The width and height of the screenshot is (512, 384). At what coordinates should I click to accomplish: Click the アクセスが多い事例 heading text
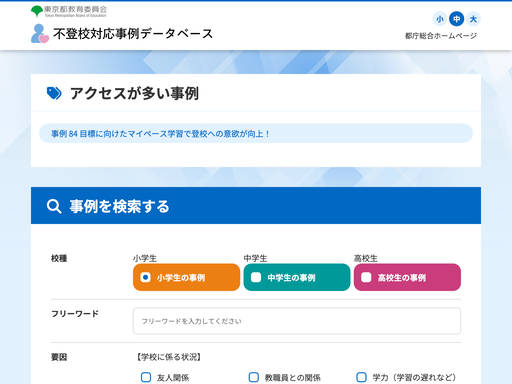(134, 93)
